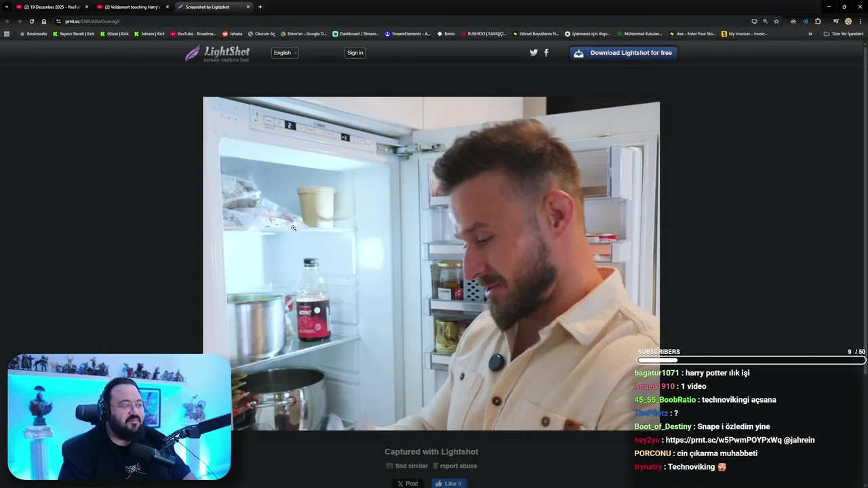Click the zoom magnifier icon in address bar
The width and height of the screenshot is (868, 488).
(766, 21)
